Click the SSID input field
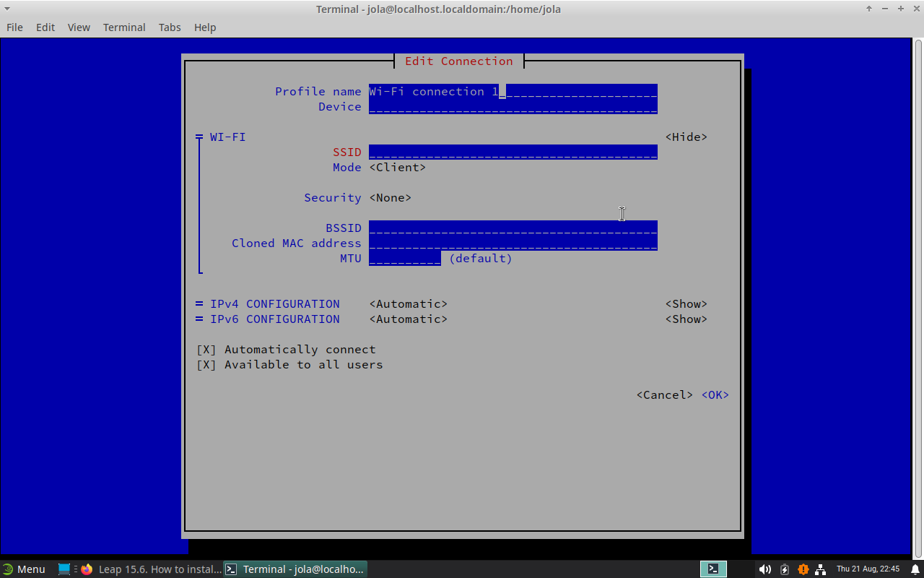The width and height of the screenshot is (924, 578). (513, 152)
